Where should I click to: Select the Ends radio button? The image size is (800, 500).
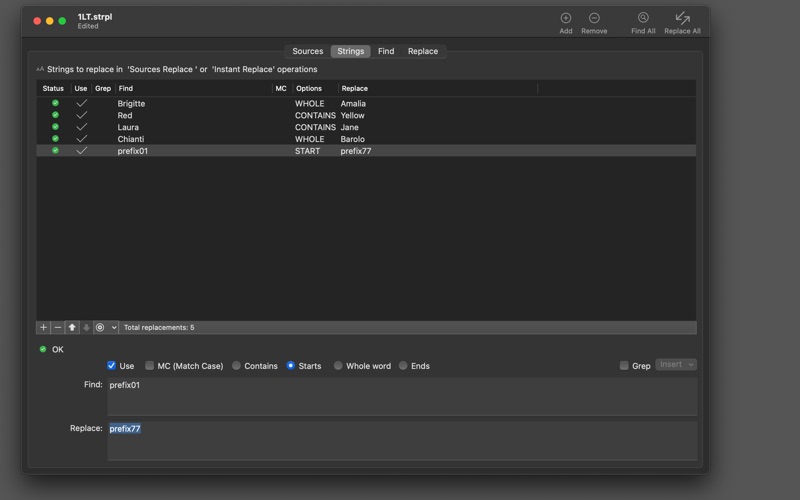[403, 365]
